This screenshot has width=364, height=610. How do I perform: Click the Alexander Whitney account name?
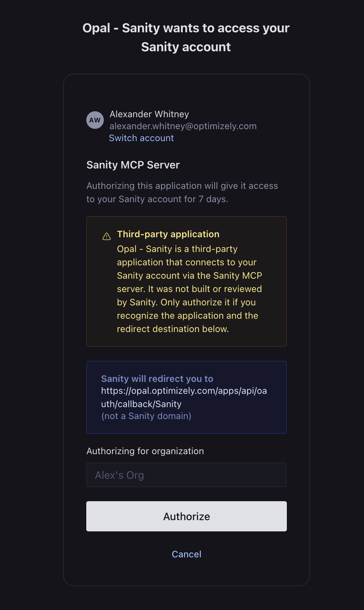tap(149, 114)
